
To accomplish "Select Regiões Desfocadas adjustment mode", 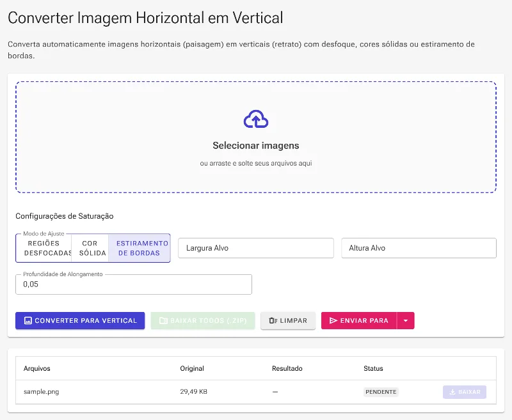I will [44, 248].
